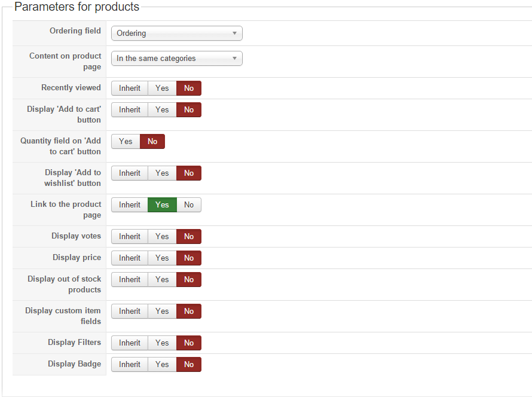Image resolution: width=532 pixels, height=397 pixels.
Task: Set Recently viewed to Inherit
Action: click(x=130, y=88)
